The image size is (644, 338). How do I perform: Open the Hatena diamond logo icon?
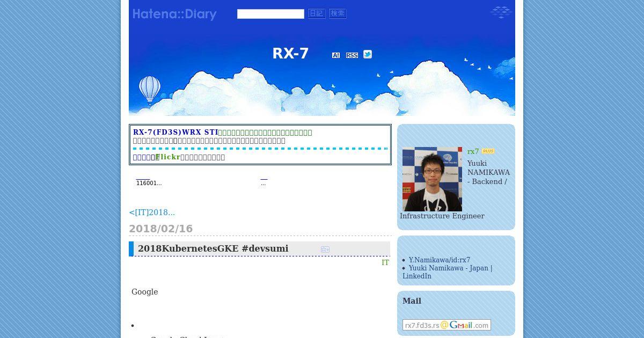pyautogui.click(x=501, y=12)
